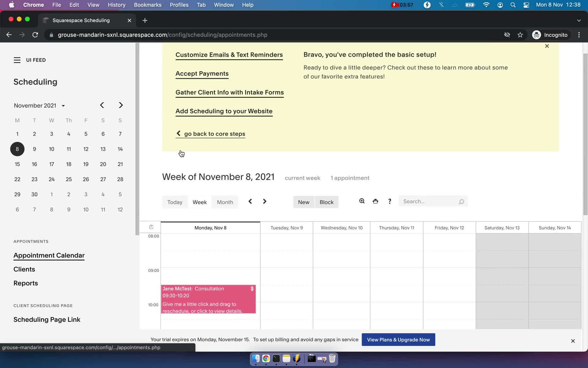Click the go back to core steps chevron
588x368 pixels.
click(x=179, y=133)
